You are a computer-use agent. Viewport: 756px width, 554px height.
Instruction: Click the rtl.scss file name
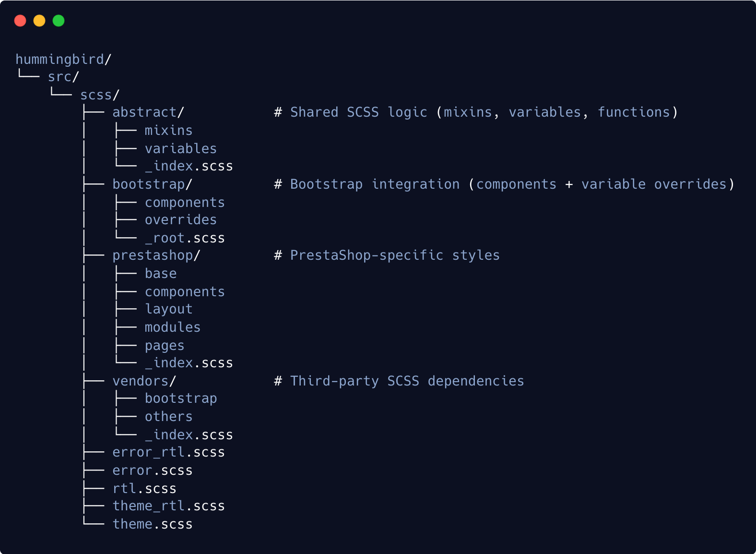(x=144, y=489)
